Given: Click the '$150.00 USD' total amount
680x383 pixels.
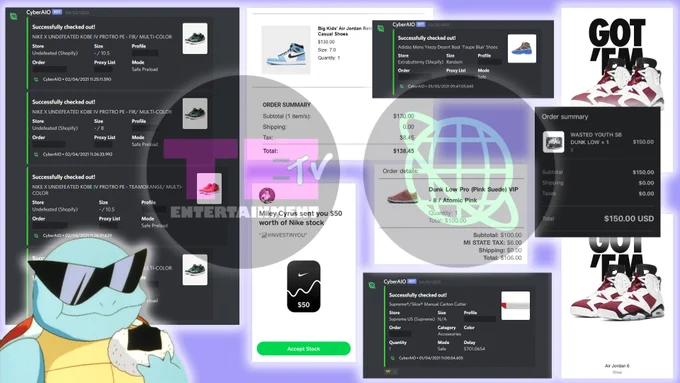Looking at the screenshot, I should tap(629, 219).
